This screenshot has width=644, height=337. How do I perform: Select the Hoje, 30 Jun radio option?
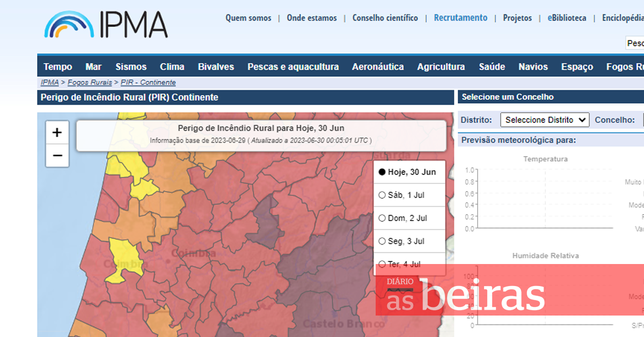click(x=382, y=172)
